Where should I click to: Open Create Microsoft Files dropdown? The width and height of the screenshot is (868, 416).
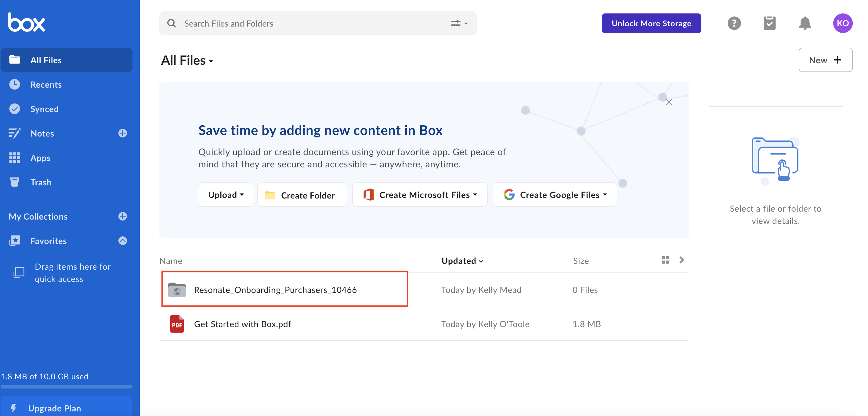420,195
